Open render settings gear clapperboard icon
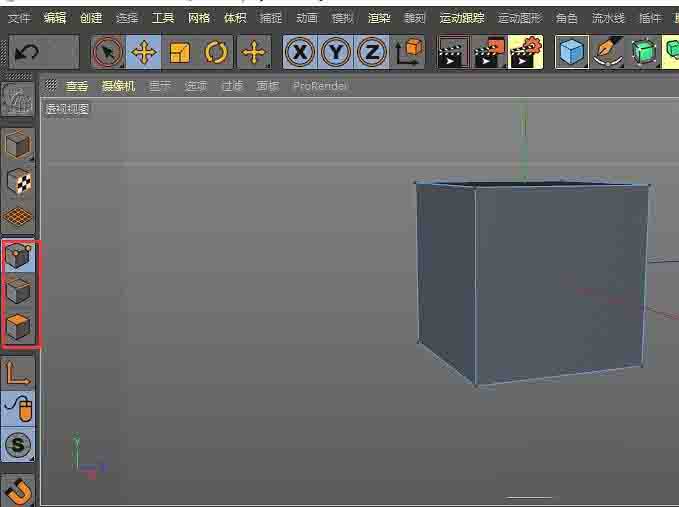The width and height of the screenshot is (679, 507). pos(525,52)
